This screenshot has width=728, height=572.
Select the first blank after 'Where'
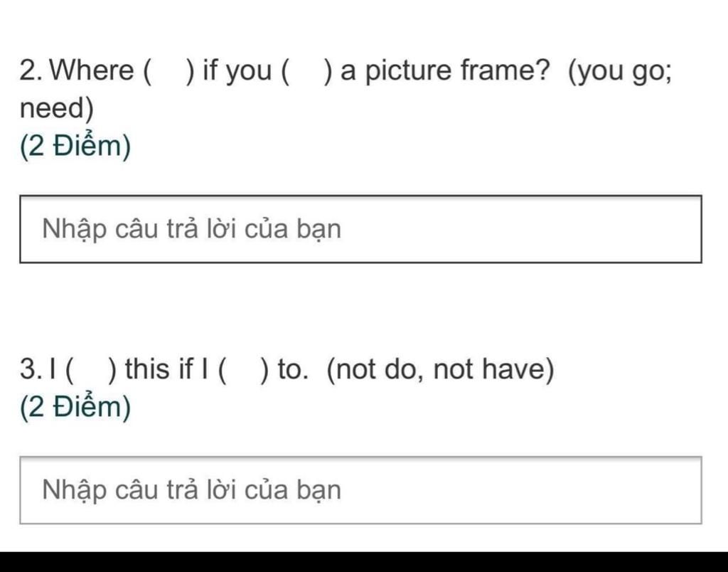click(x=169, y=71)
